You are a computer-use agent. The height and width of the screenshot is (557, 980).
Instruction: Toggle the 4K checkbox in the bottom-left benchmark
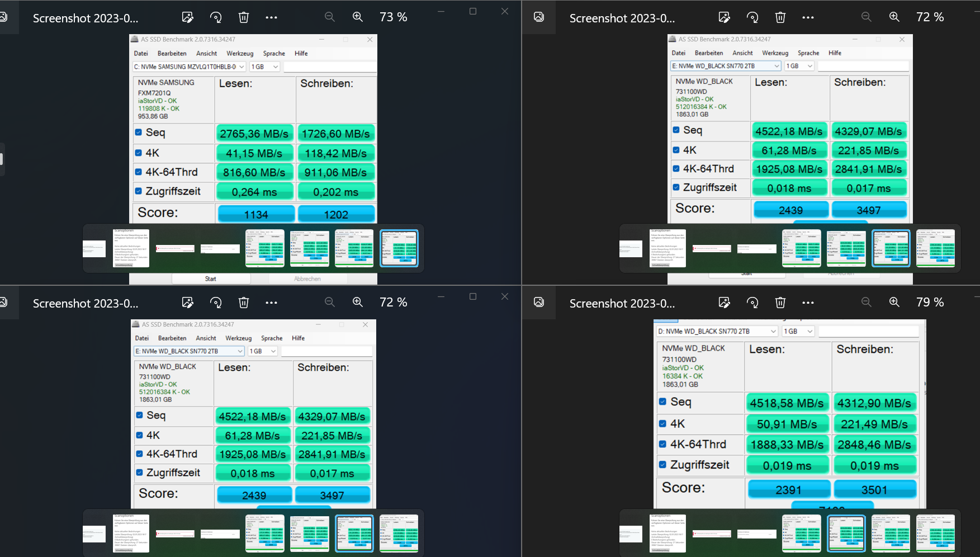tap(140, 435)
